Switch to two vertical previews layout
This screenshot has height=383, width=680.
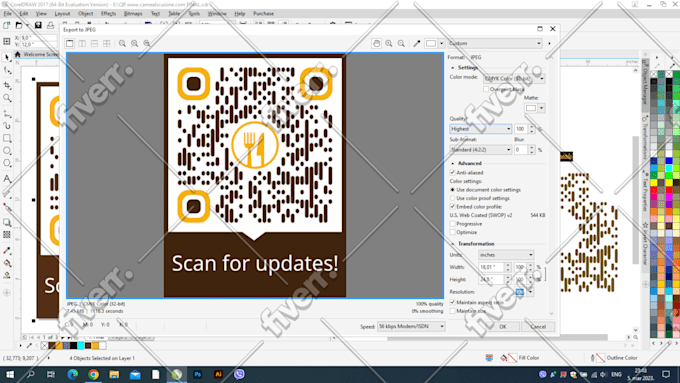coord(82,43)
